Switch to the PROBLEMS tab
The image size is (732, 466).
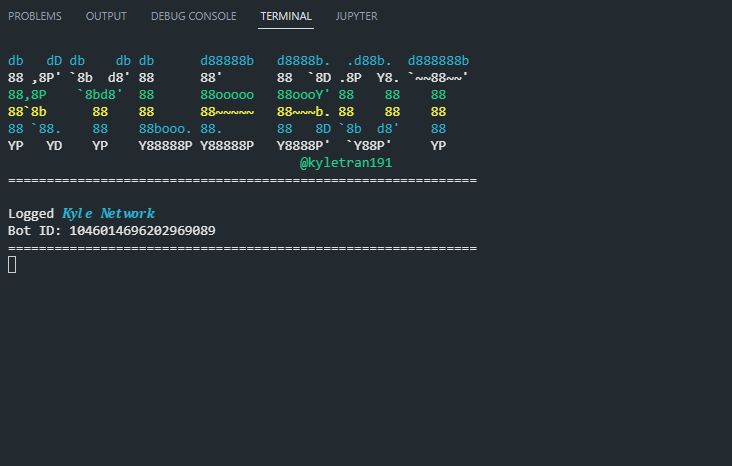click(x=35, y=16)
